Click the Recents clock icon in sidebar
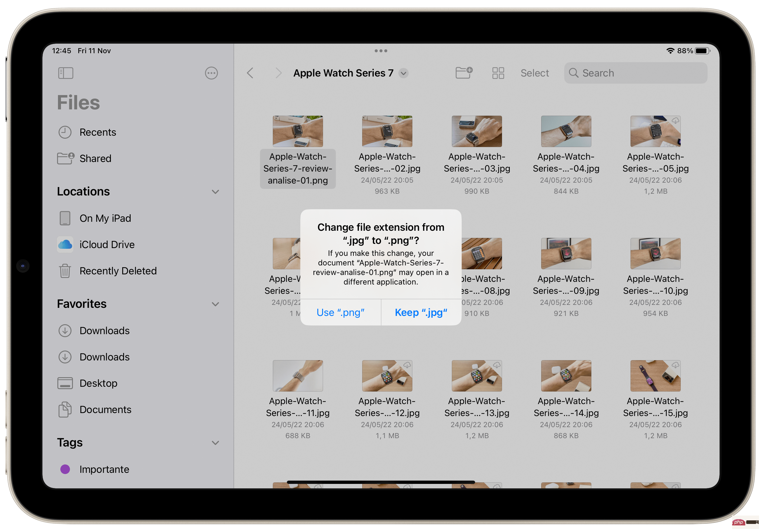This screenshot has width=762, height=532. (x=65, y=132)
